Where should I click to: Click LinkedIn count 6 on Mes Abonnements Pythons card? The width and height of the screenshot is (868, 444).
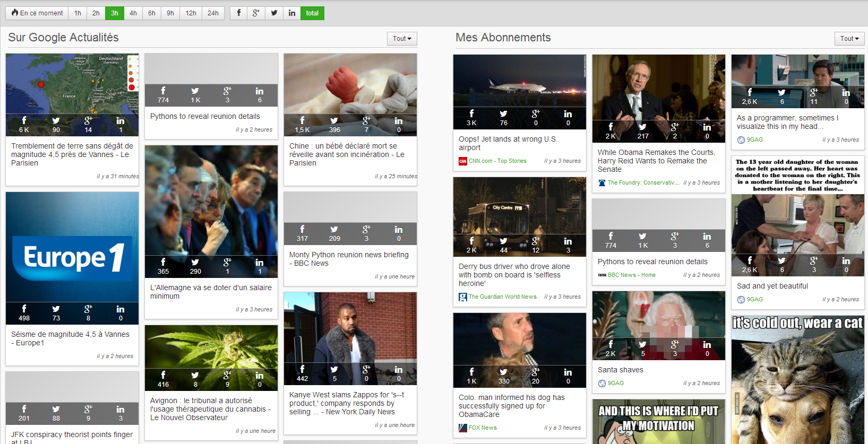coord(707,240)
